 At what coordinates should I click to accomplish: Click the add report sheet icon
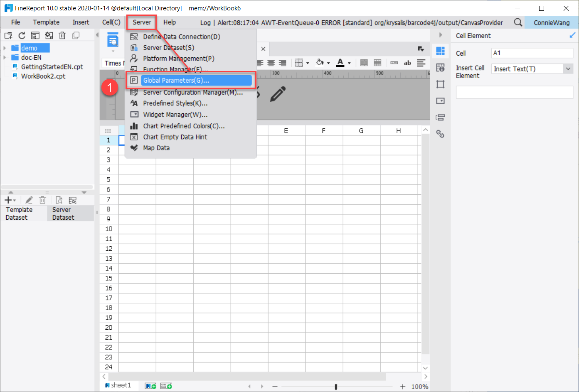(150, 386)
